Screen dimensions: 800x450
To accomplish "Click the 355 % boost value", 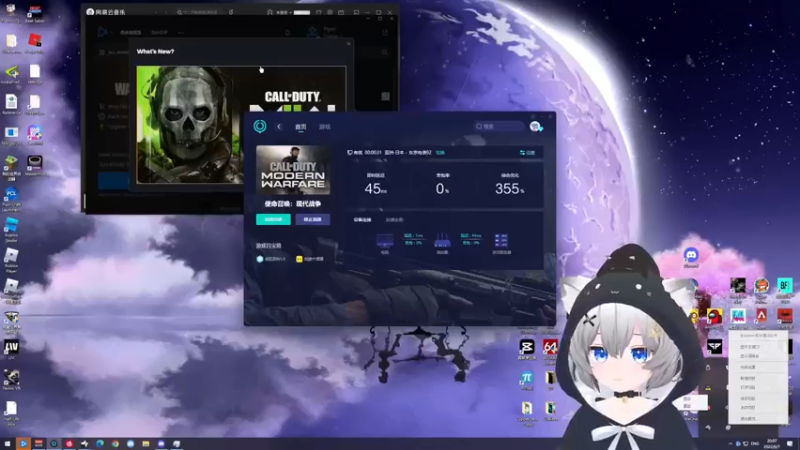I will click(x=509, y=189).
